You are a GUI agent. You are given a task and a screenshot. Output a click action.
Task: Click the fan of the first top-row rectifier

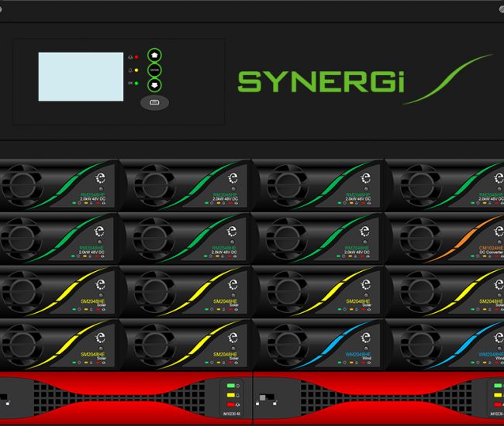tap(22, 185)
